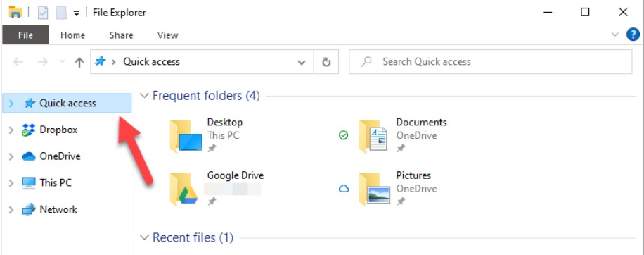Collapse the Recent files group

(144, 237)
